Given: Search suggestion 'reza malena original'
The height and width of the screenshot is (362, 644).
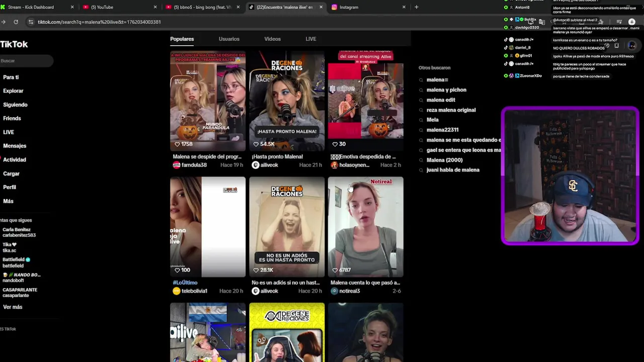Looking at the screenshot, I should (451, 110).
